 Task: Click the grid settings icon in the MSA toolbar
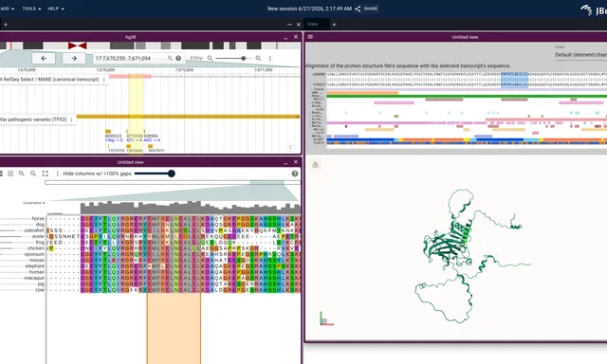point(10,173)
